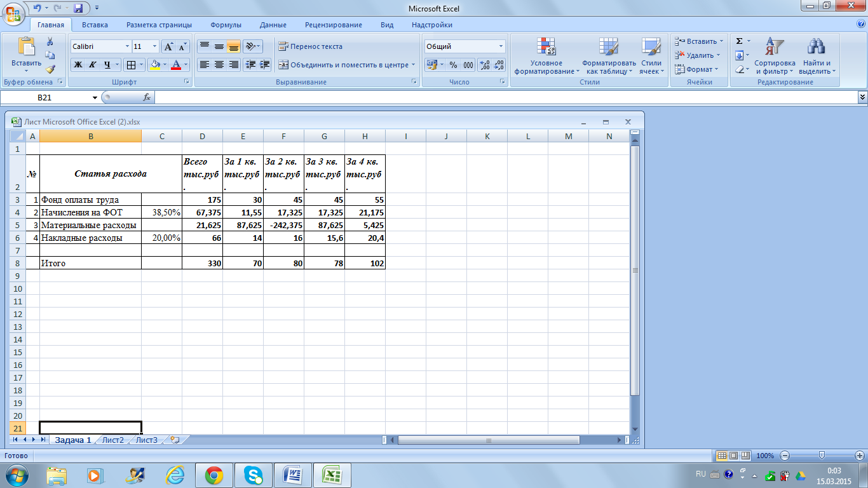Apply the red font color A
Viewport: 868px width, 488px height.
click(x=176, y=65)
